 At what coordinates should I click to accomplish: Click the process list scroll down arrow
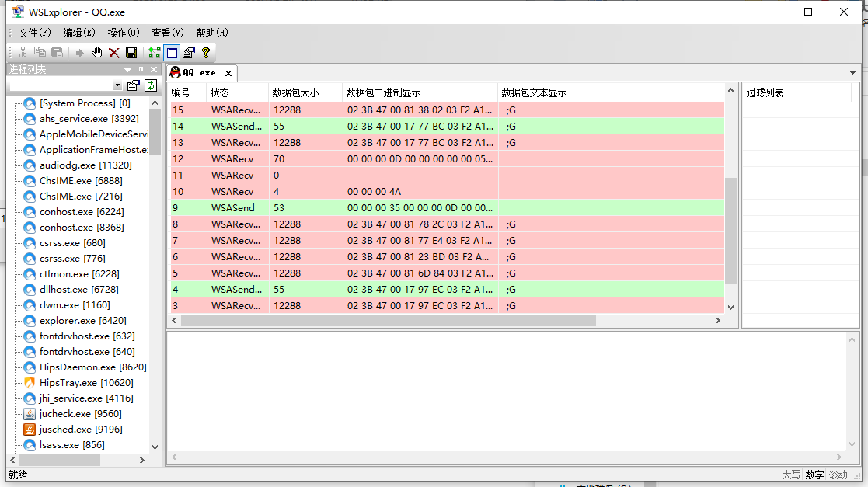(x=155, y=447)
